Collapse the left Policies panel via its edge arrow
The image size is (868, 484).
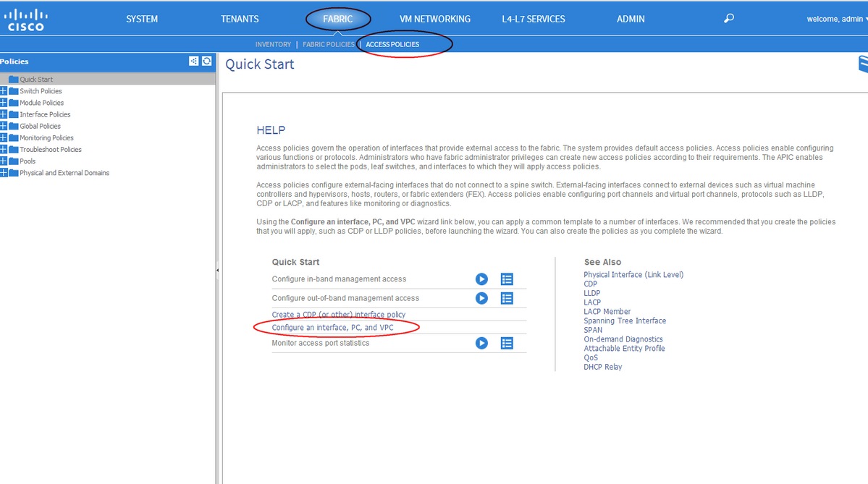point(217,269)
